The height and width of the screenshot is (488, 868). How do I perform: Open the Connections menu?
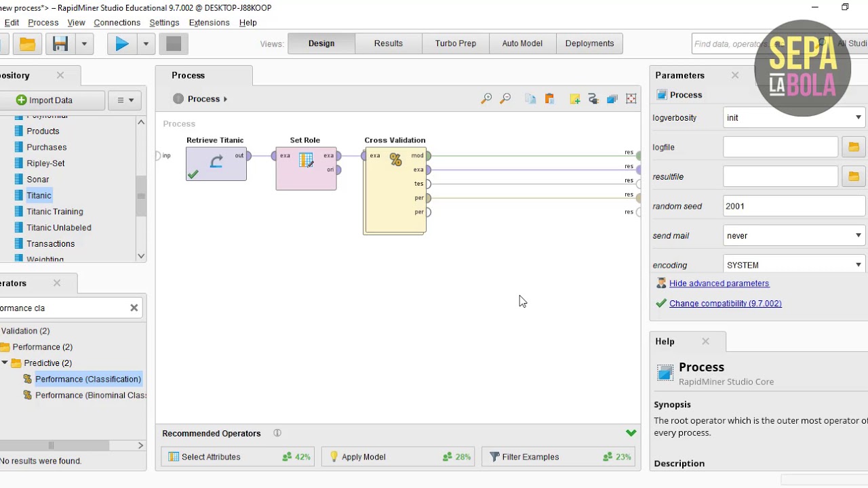coord(117,22)
